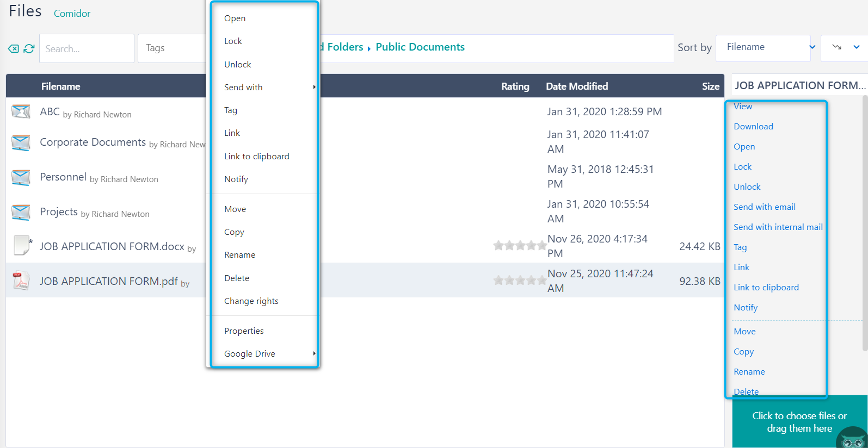Click the Corporate Documents folder name

coord(93,142)
